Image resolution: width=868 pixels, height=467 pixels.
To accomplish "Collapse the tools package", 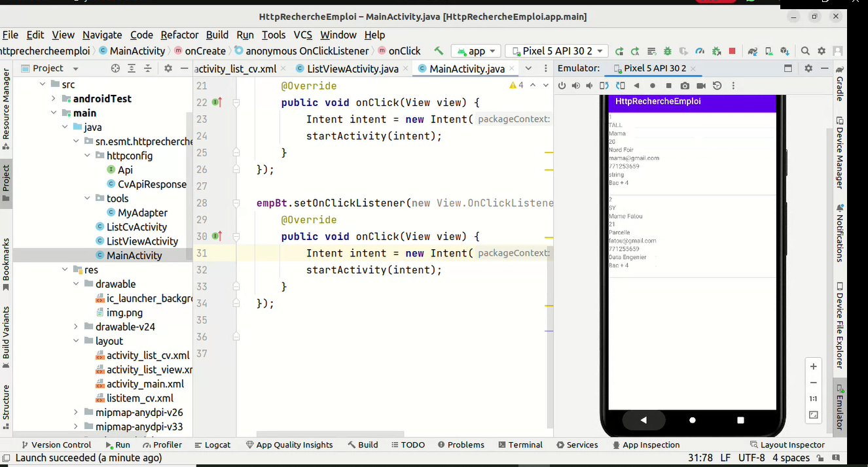I will (x=88, y=198).
